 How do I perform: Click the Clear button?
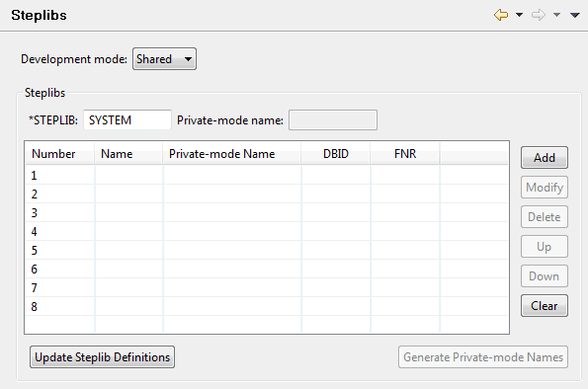545,306
